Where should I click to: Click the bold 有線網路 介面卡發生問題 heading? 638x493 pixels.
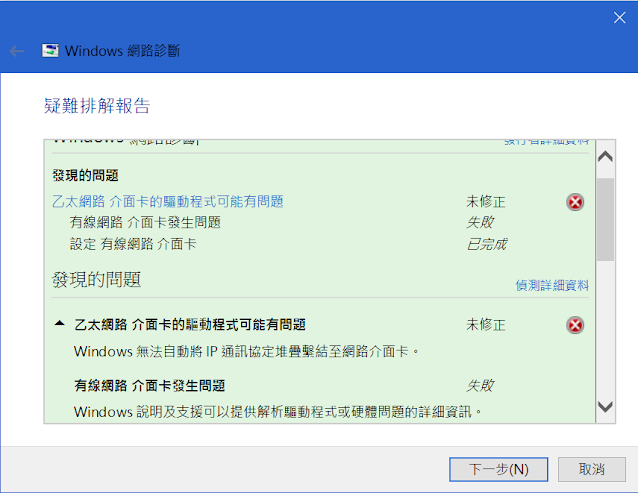pyautogui.click(x=150, y=385)
